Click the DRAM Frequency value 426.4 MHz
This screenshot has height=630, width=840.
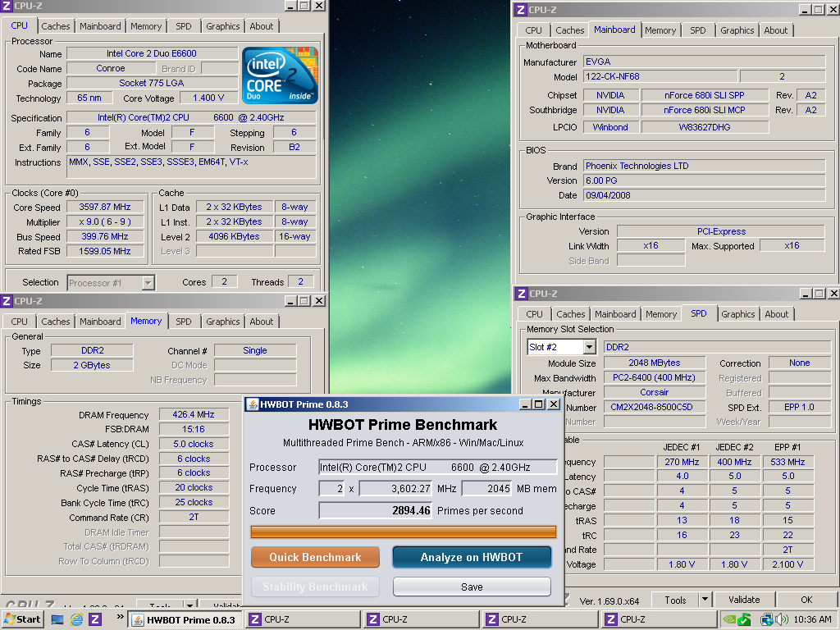(x=194, y=414)
